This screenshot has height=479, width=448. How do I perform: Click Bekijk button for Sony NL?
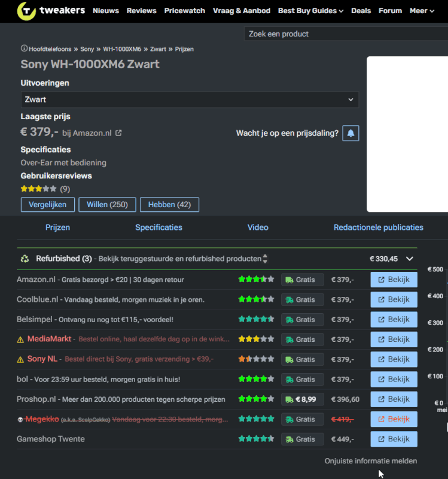click(x=394, y=359)
